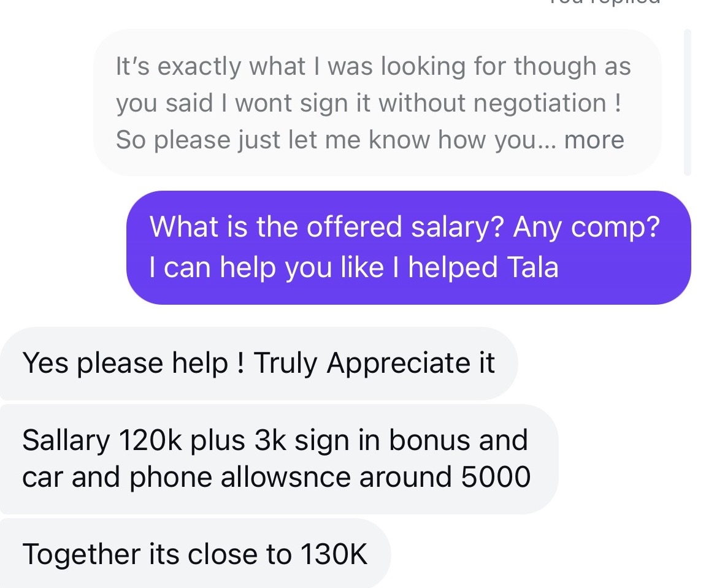
Task: Tap the name 'Tala' in the purple message
Action: [x=533, y=267]
